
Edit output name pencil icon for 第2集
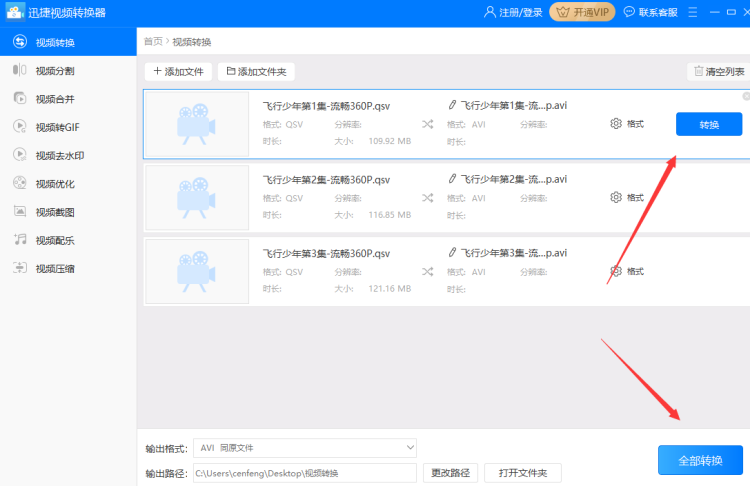452,178
